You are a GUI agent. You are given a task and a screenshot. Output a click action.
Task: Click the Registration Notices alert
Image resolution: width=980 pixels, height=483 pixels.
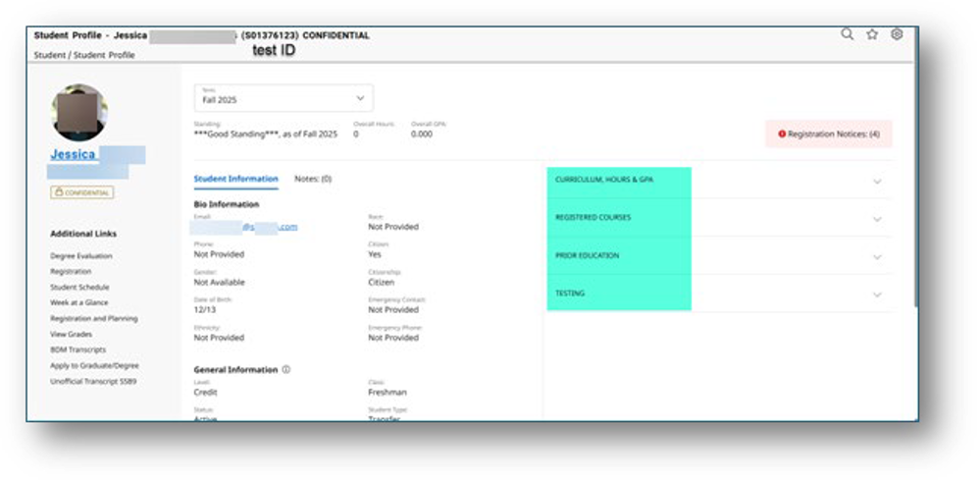[829, 134]
